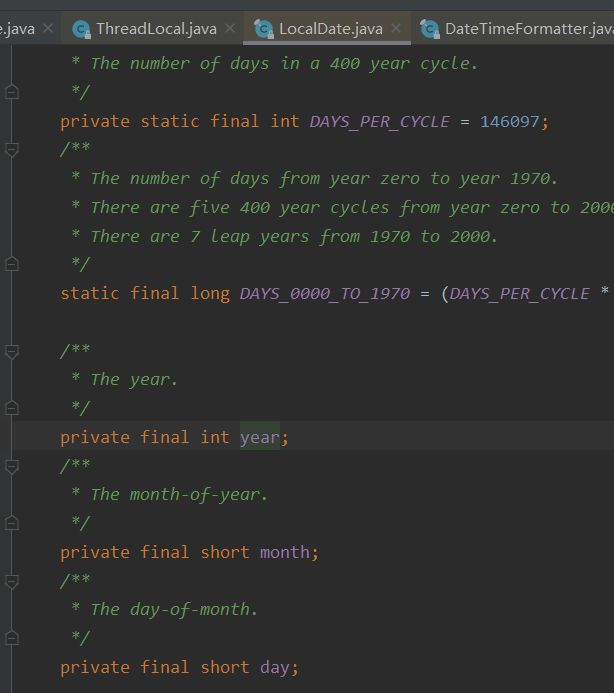Click the DAYS_0000_TO_1970 constant name
This screenshot has width=614, height=693.
coord(325,294)
